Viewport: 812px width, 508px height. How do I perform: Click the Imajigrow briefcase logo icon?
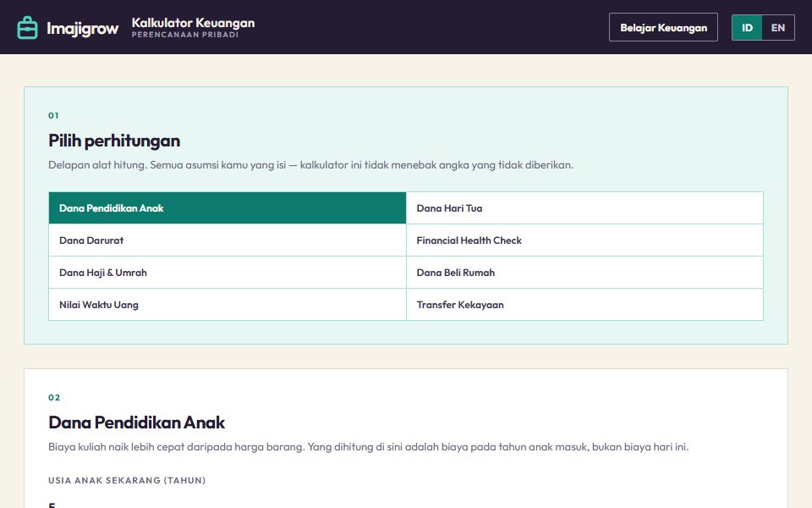pos(27,27)
